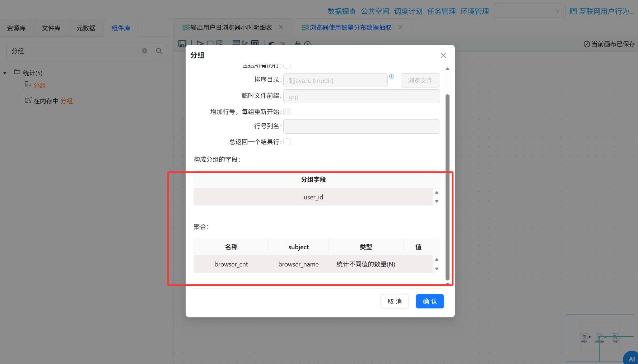
Task: Click the 临时文件前缀 input field
Action: pyautogui.click(x=362, y=96)
